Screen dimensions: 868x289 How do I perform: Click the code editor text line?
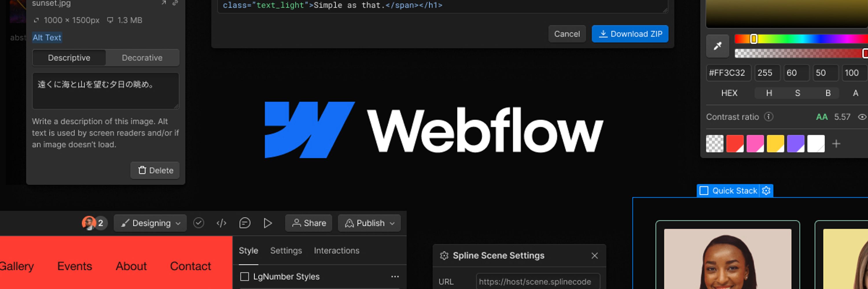click(x=332, y=5)
